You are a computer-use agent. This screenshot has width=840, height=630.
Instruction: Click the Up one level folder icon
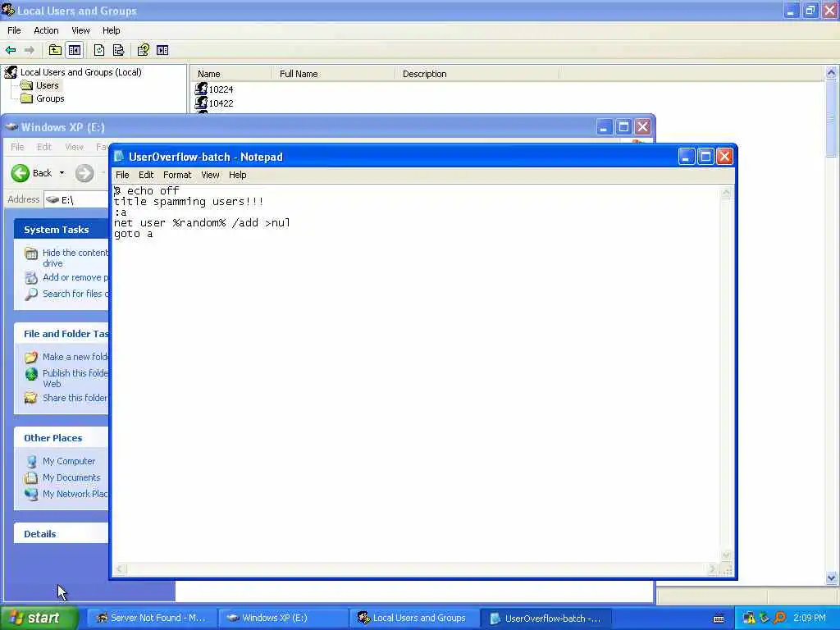[x=55, y=50]
